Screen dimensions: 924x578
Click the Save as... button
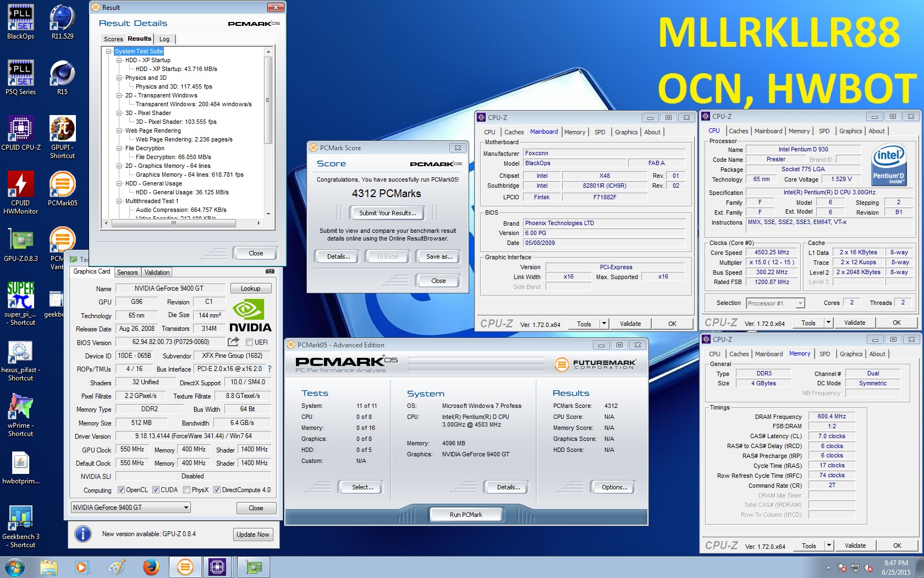pos(439,257)
